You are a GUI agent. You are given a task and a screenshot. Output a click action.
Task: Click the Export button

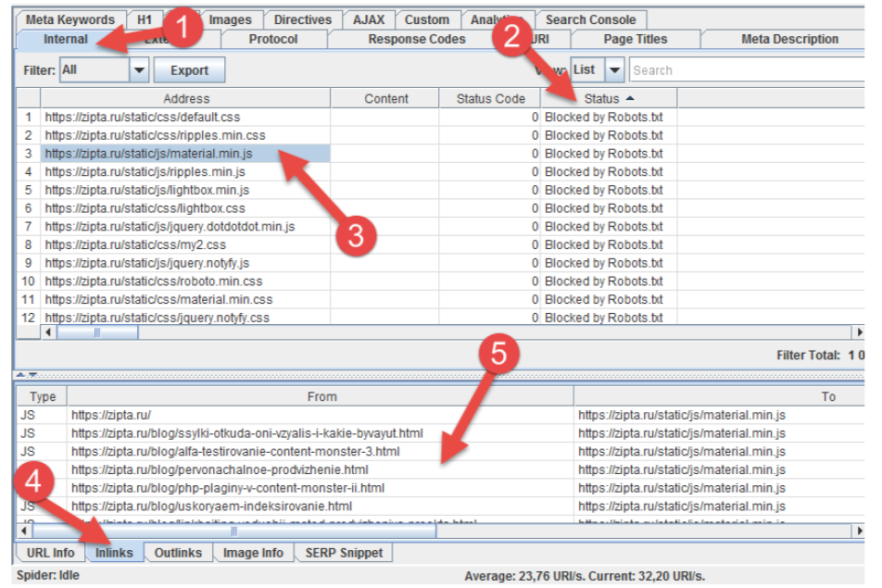pos(189,70)
